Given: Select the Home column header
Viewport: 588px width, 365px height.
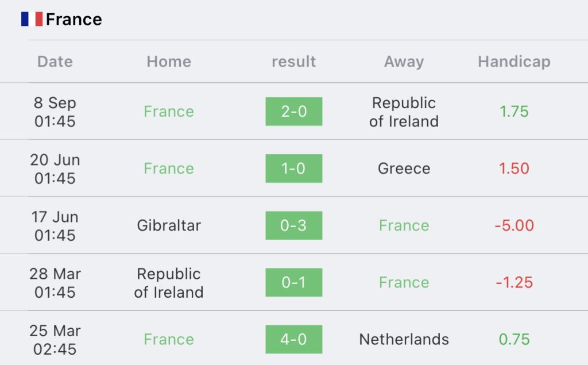Looking at the screenshot, I should tap(169, 62).
